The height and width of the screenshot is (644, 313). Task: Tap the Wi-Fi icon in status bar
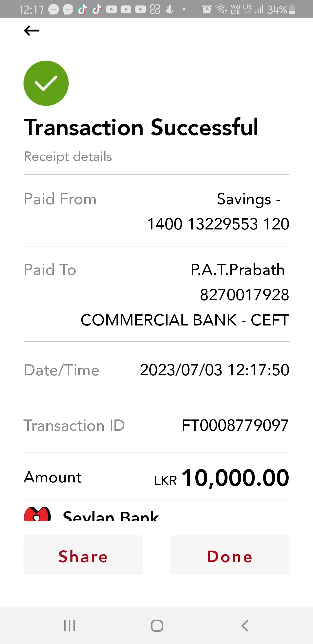(x=222, y=9)
